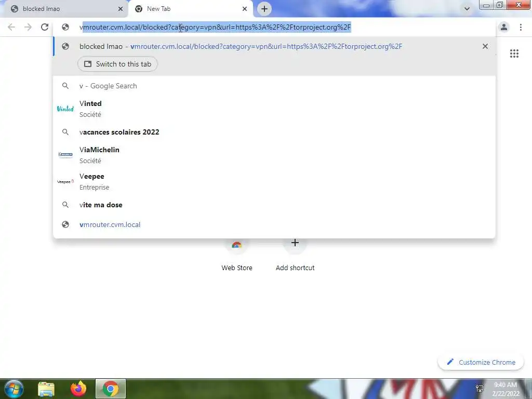Click the Add shortcut tile

[x=295, y=255]
